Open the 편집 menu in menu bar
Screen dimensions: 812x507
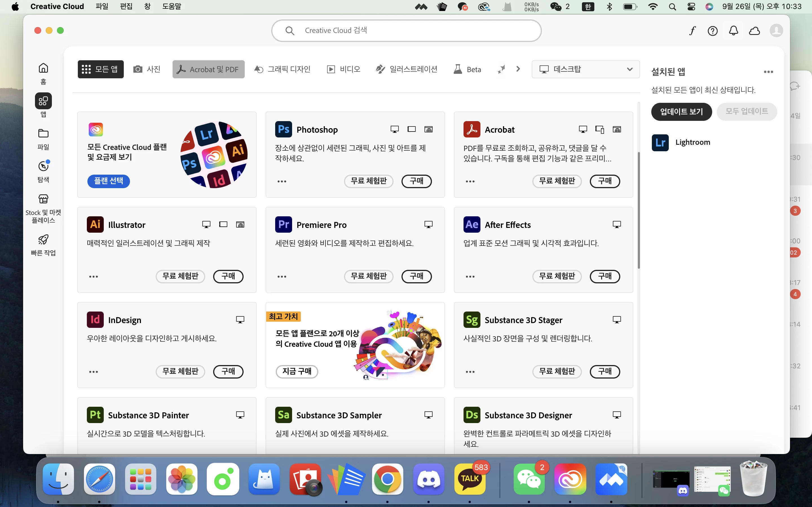[126, 6]
